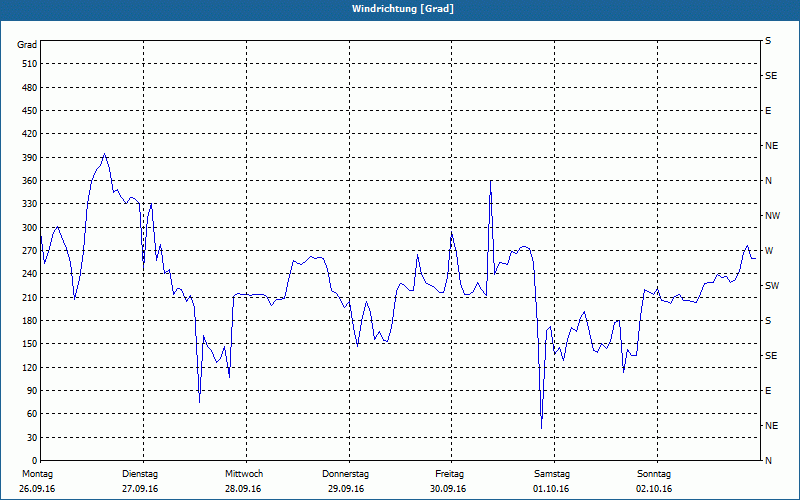
Task: Click the 'Freitag' day label
Action: (449, 474)
